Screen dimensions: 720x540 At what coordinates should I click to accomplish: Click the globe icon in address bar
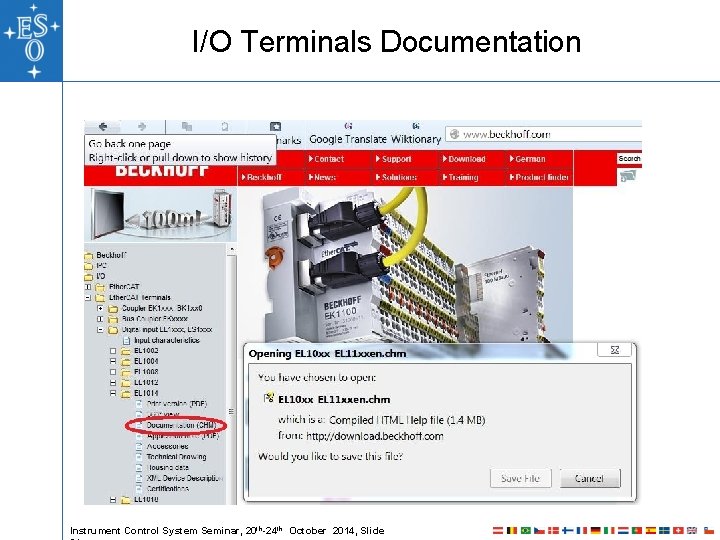tap(454, 134)
